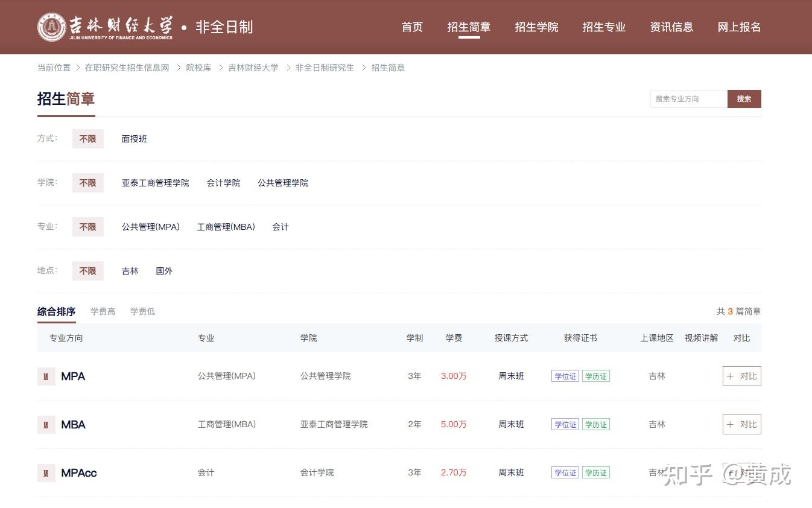This screenshot has height=508, width=812.
Task: Click 工商管理(MBA) cell in MBA row
Action: pyautogui.click(x=227, y=424)
